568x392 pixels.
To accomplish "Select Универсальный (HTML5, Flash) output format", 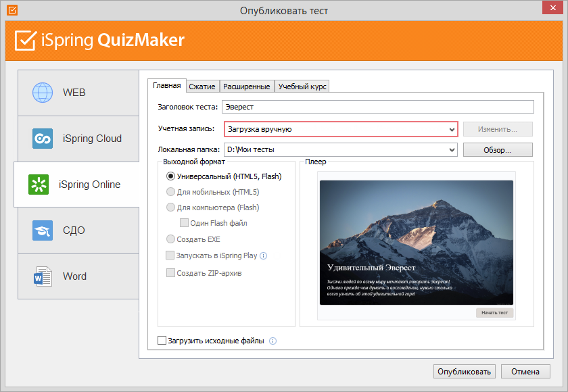I will point(170,176).
